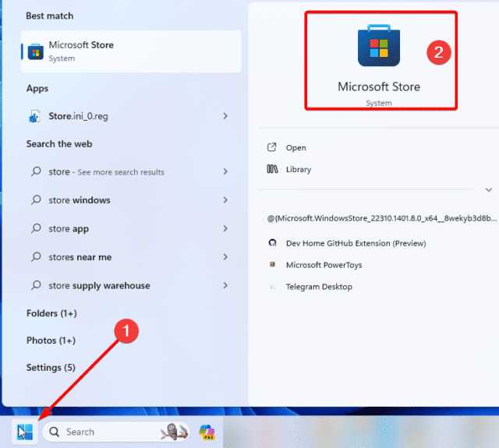Open the Microsoft Store Library

[298, 170]
